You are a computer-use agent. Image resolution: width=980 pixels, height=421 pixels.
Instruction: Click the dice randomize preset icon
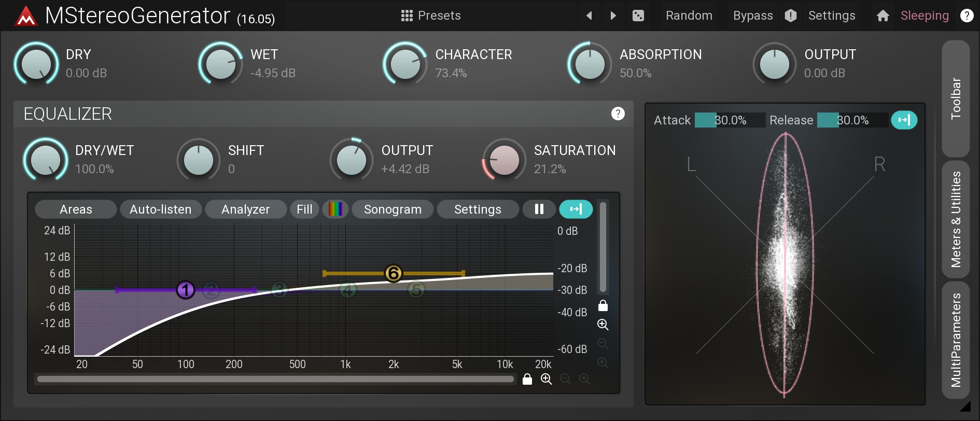click(x=638, y=16)
